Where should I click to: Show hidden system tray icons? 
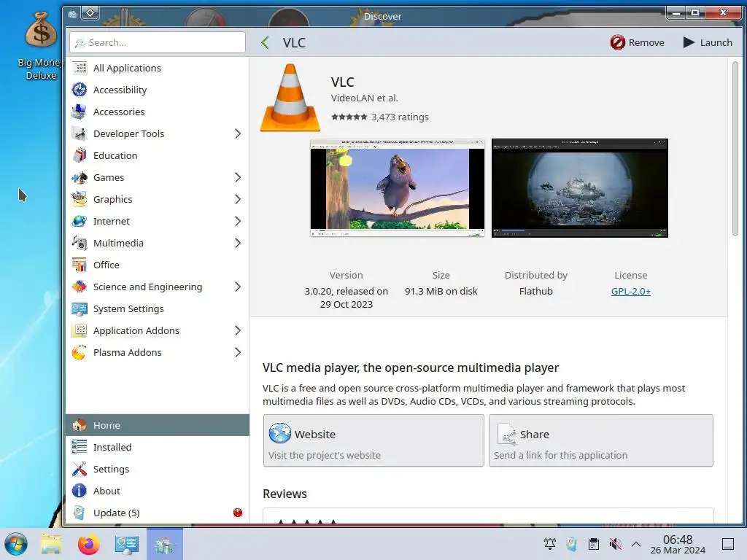[x=636, y=544]
